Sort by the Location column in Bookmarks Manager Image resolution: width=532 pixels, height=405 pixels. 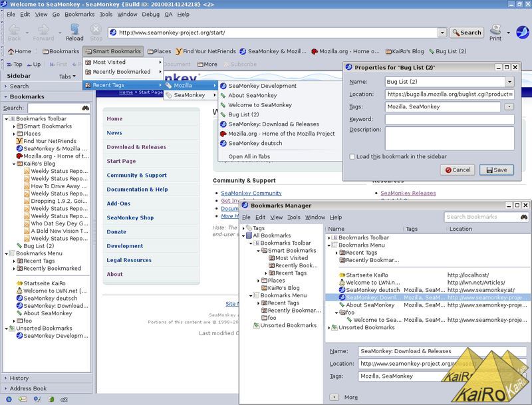pos(487,229)
